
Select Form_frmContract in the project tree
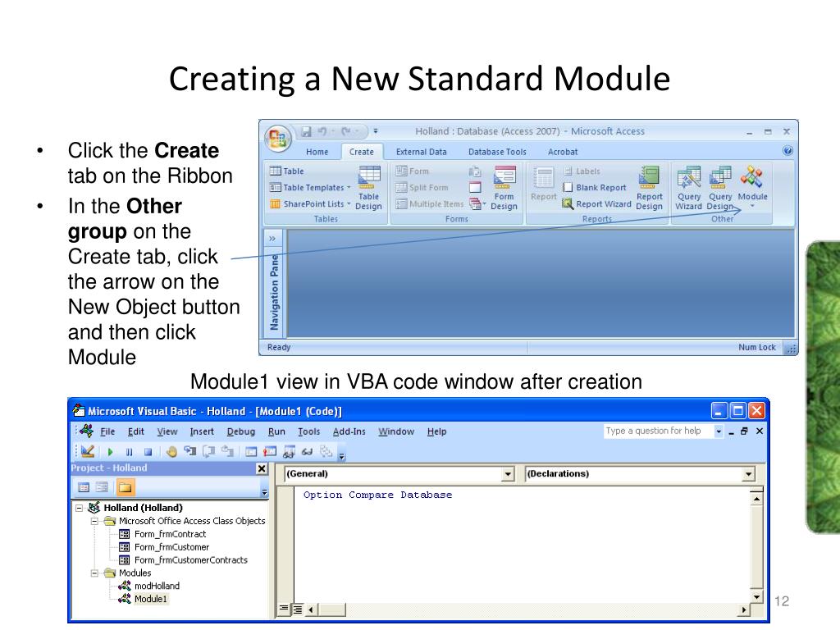coord(170,534)
